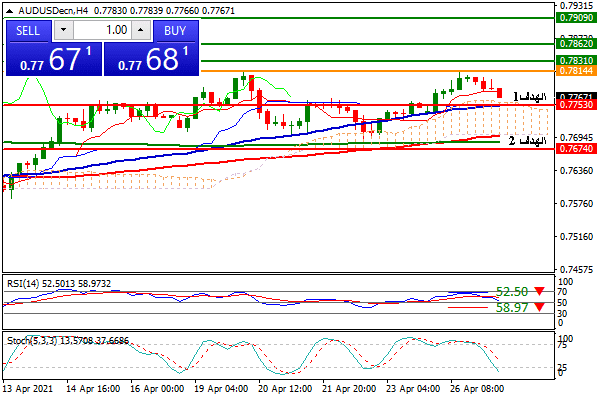Click the 1.00 volume input field
The width and height of the screenshot is (600, 400).
click(102, 30)
